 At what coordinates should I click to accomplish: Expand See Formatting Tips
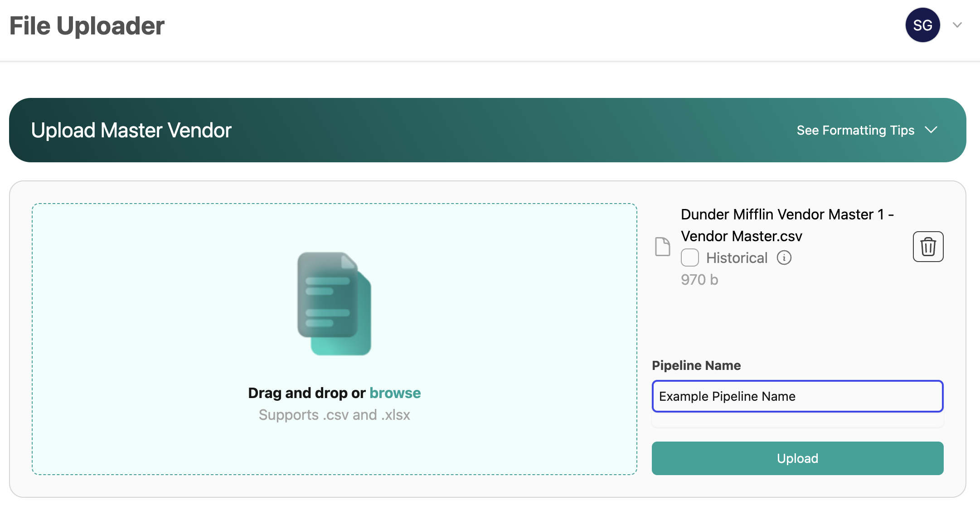pyautogui.click(x=867, y=130)
